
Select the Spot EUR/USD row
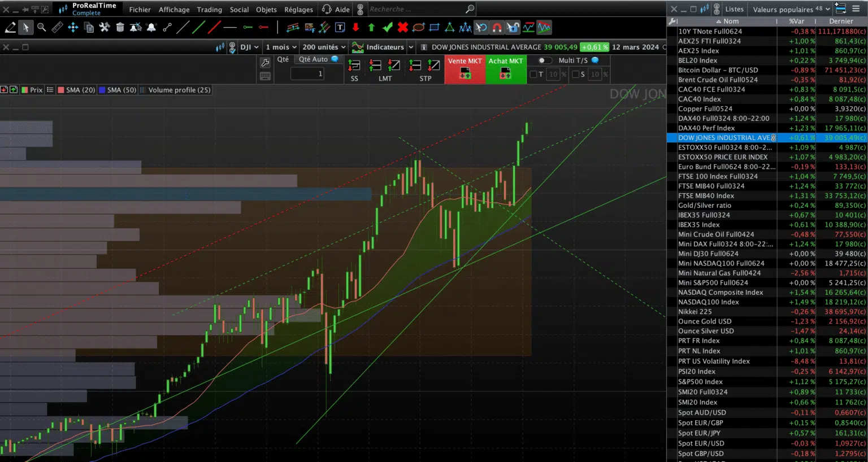[767, 443]
